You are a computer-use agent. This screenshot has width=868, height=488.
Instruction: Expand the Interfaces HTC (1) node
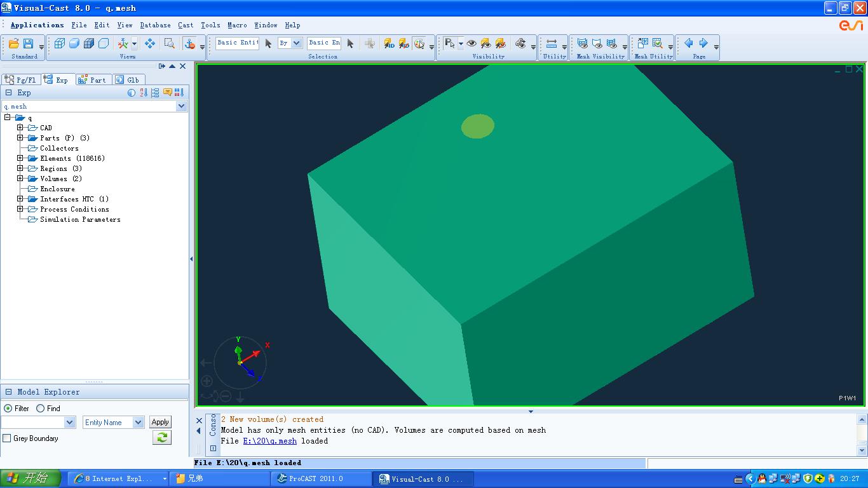20,199
